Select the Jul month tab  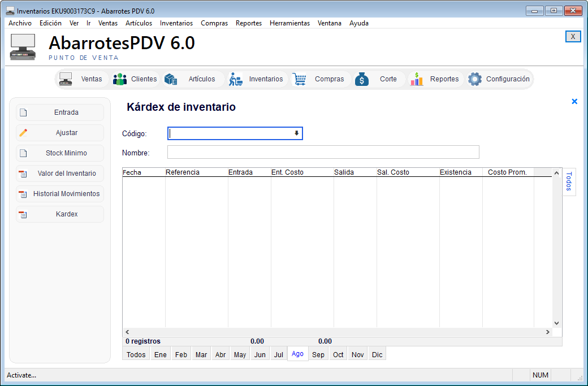tap(279, 354)
